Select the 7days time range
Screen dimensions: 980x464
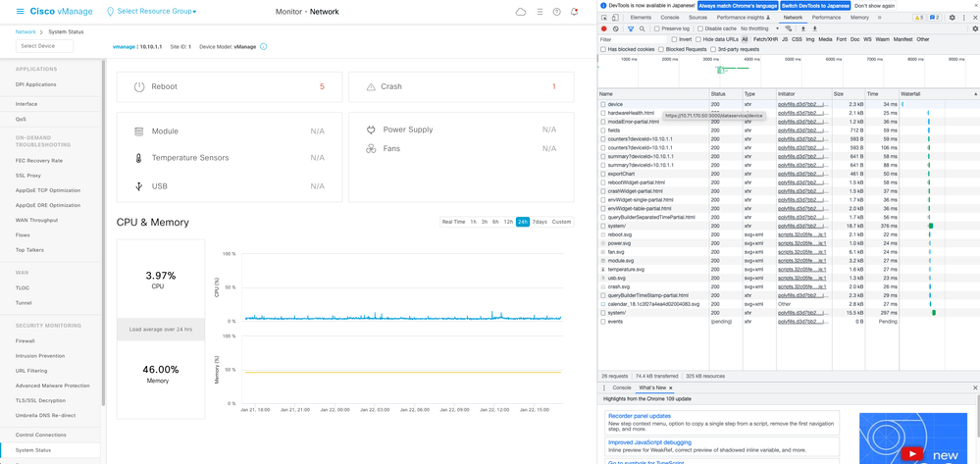[x=540, y=222]
